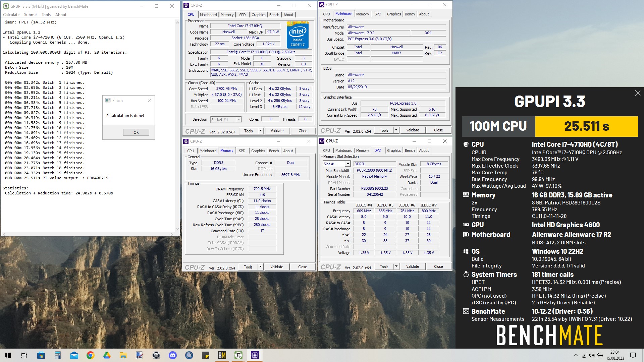Open the Windows Start menu
The width and height of the screenshot is (644, 362).
pyautogui.click(x=8, y=355)
